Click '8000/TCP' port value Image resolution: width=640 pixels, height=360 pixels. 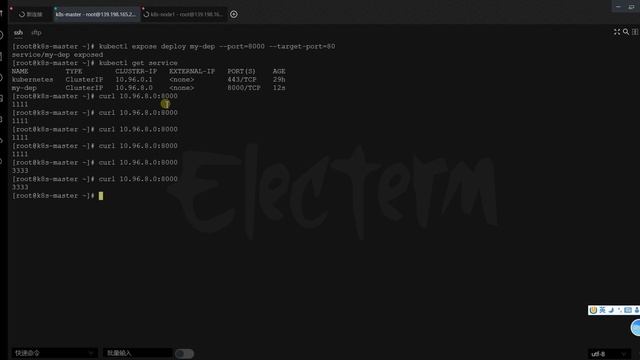click(244, 88)
